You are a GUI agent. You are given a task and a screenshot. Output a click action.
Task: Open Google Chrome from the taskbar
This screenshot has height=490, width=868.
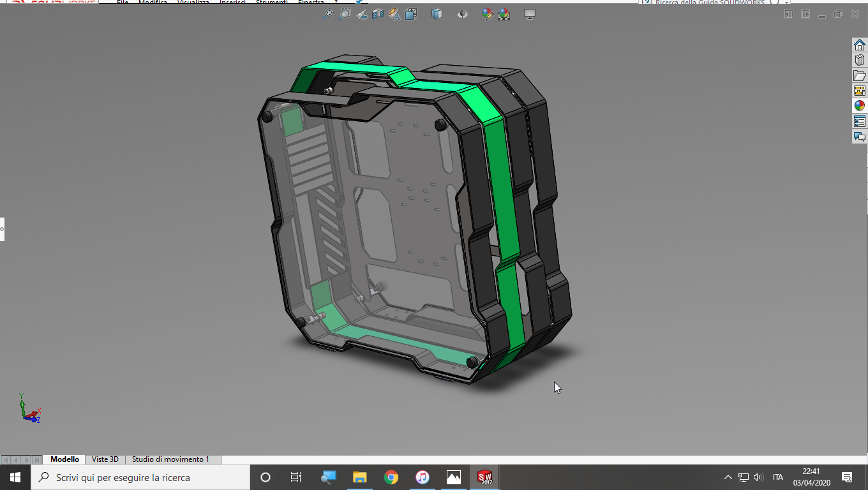click(391, 477)
